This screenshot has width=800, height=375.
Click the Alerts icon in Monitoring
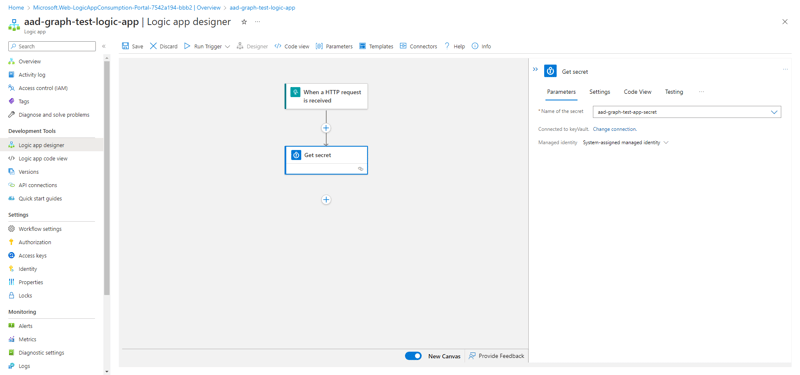[x=12, y=326]
